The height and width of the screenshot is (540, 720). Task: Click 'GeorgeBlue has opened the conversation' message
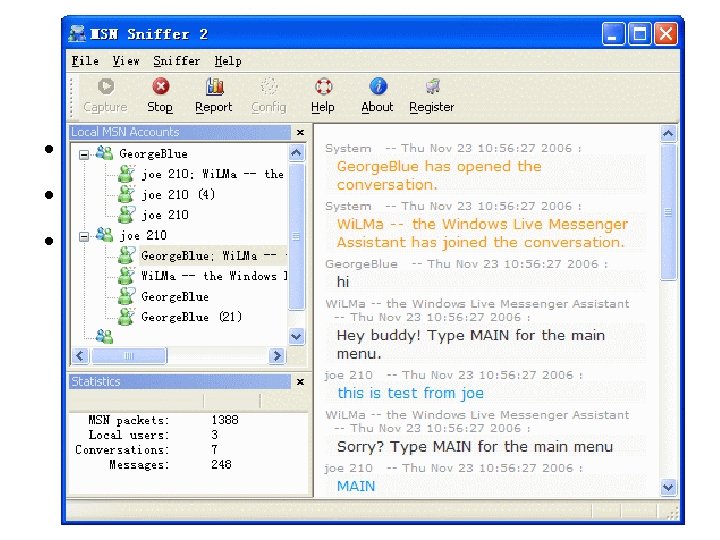click(439, 175)
